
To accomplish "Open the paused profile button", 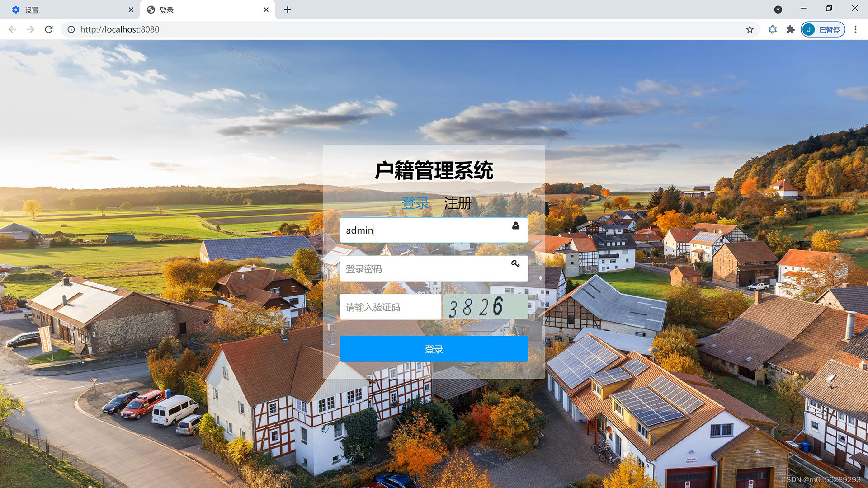I will [823, 29].
